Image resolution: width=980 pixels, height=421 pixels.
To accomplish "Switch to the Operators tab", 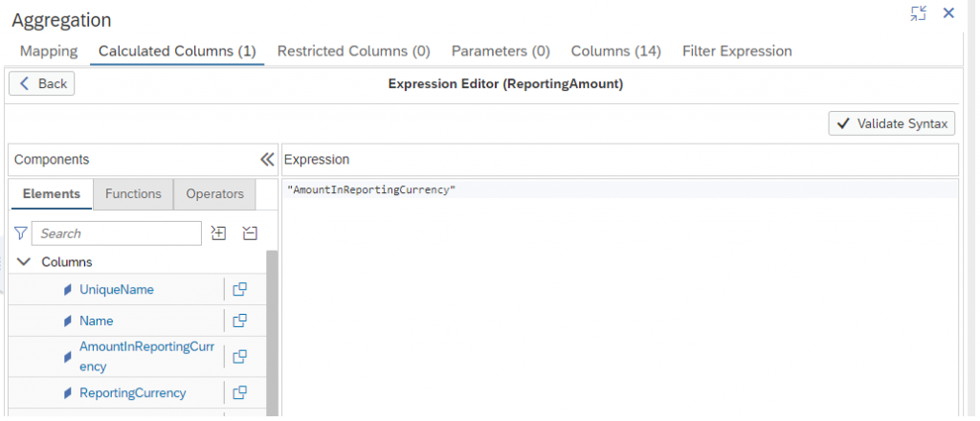I will pos(214,193).
